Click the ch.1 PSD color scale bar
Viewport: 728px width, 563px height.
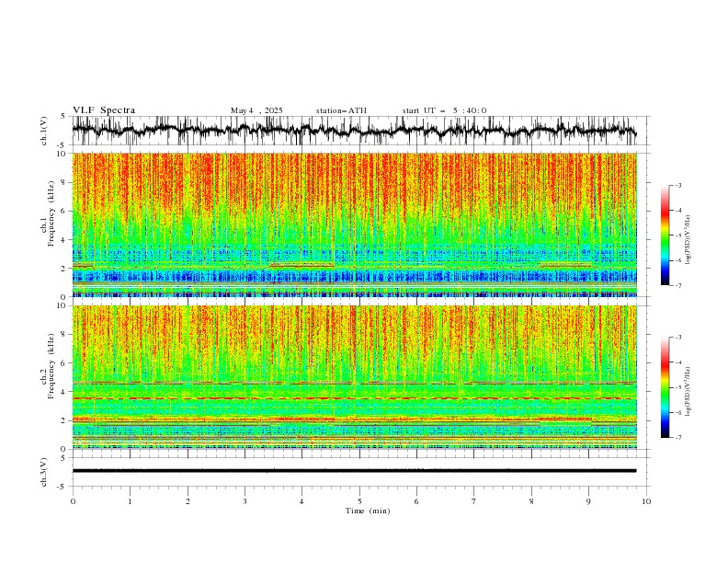[665, 236]
